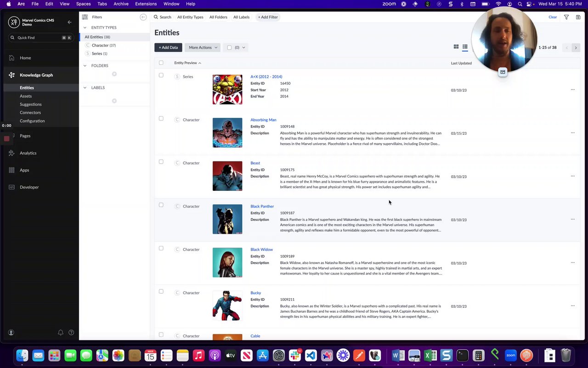Collapse the Filters panel arrow button
Image resolution: width=588 pixels, height=368 pixels.
tap(143, 17)
